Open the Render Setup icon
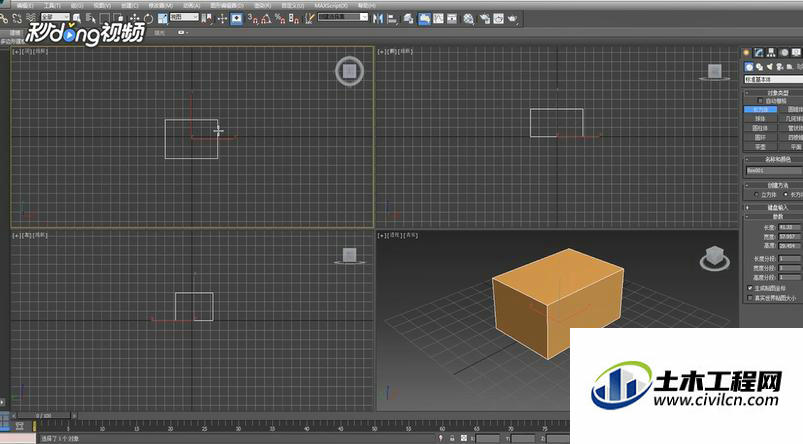 [485, 19]
